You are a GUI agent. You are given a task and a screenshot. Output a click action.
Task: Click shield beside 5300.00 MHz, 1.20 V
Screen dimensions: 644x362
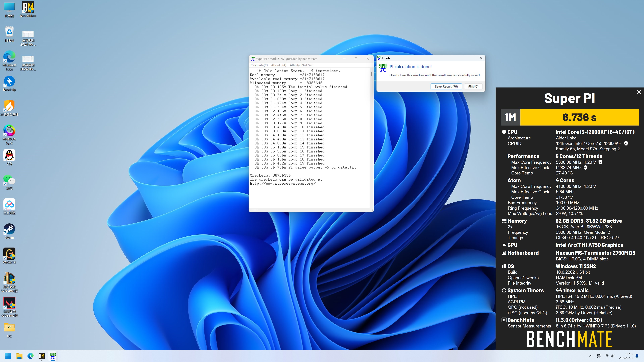601,162
